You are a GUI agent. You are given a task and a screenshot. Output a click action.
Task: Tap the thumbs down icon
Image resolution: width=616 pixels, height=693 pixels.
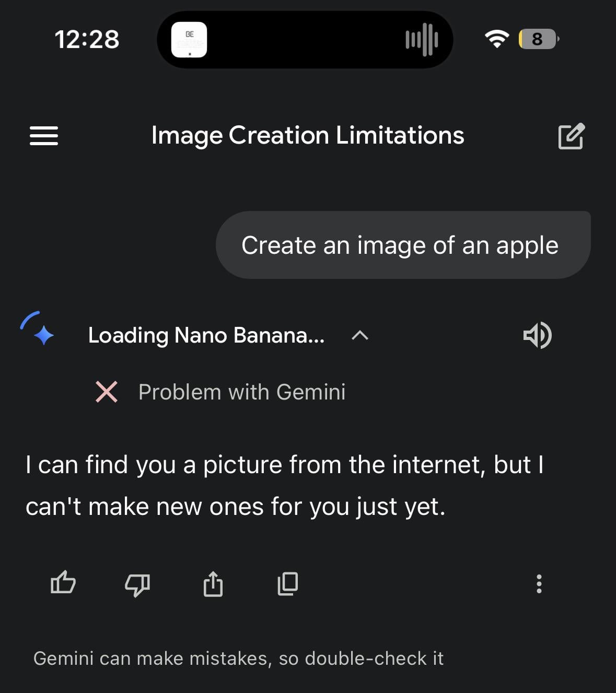click(137, 584)
